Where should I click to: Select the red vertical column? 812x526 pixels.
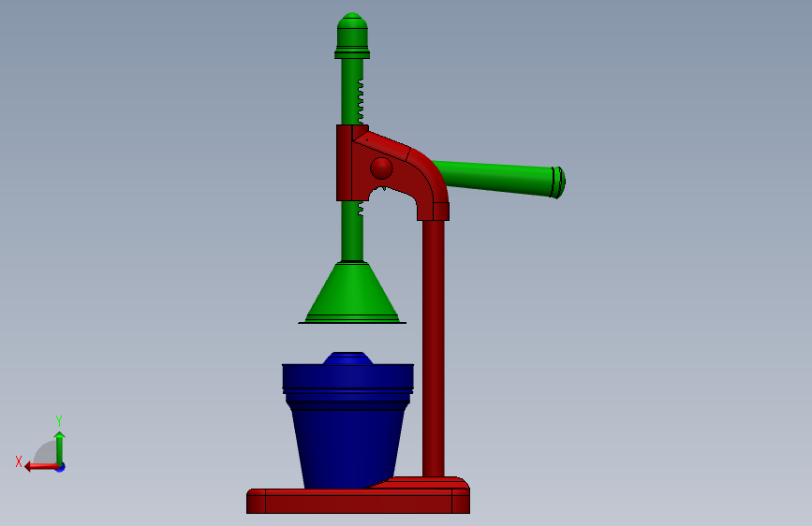(x=434, y=348)
